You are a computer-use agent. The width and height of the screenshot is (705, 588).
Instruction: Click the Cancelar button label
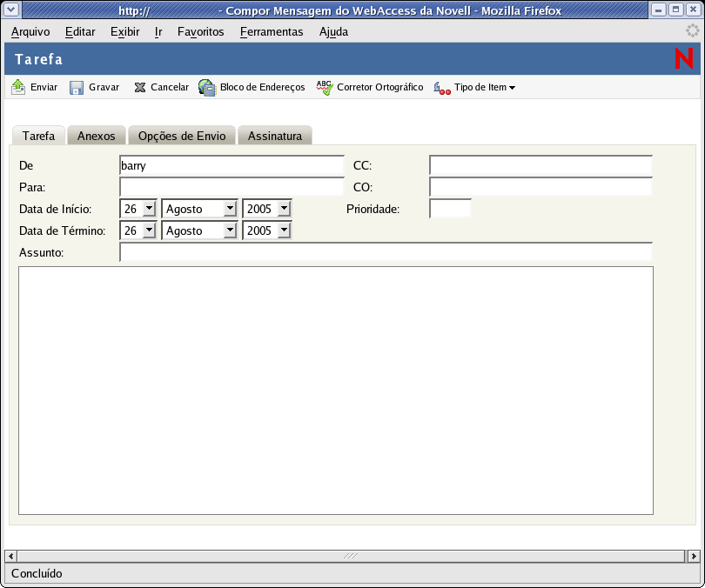170,87
